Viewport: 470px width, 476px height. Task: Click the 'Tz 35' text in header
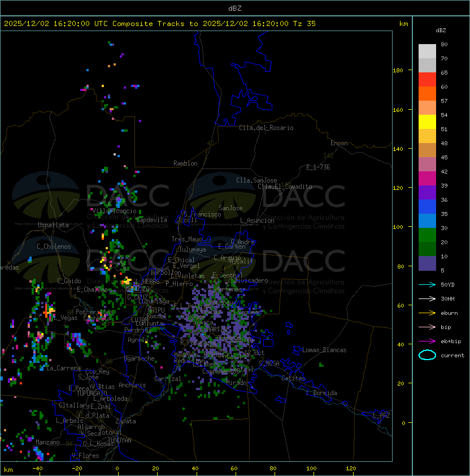(304, 24)
